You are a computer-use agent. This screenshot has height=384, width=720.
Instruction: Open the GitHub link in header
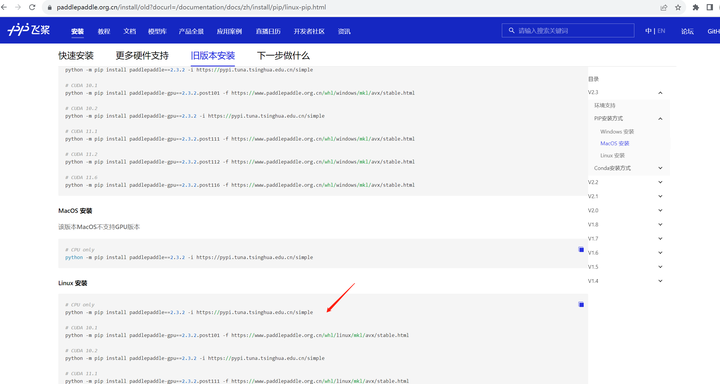pos(713,31)
